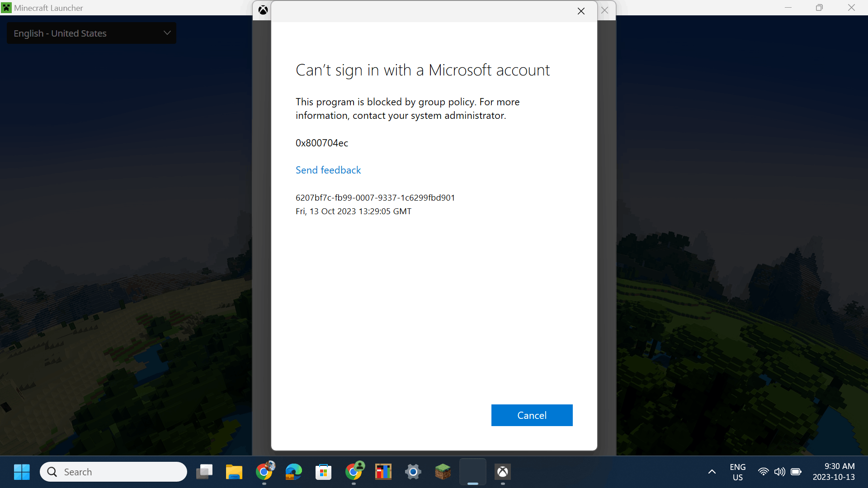
Task: Open the clock showing 9:30 AM 2023-10-13
Action: coord(834,472)
